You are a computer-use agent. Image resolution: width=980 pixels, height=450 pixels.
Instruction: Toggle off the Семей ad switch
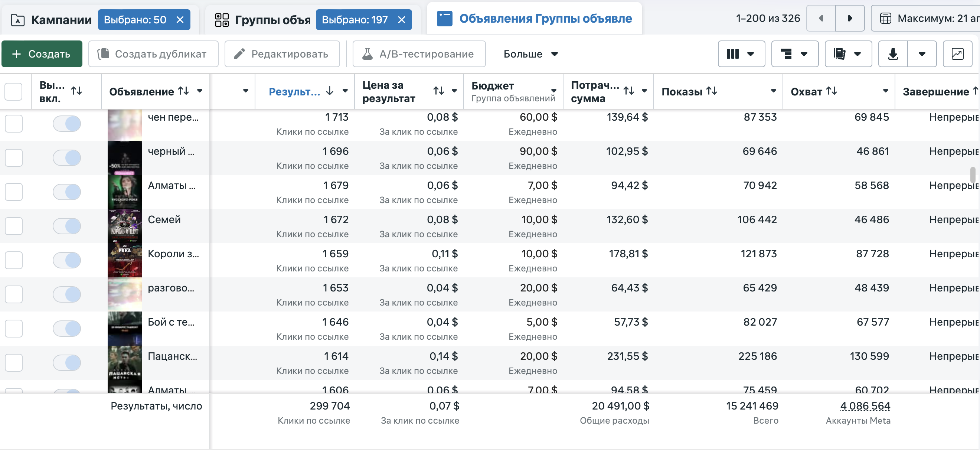(x=67, y=226)
